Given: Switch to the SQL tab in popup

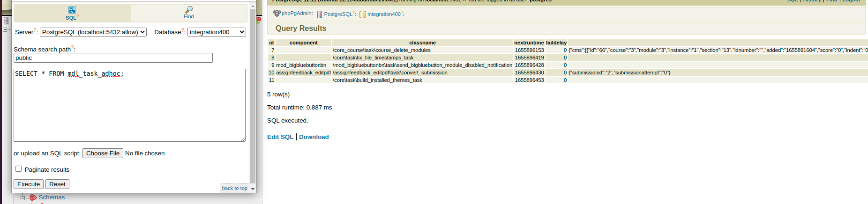Looking at the screenshot, I should pyautogui.click(x=72, y=14).
